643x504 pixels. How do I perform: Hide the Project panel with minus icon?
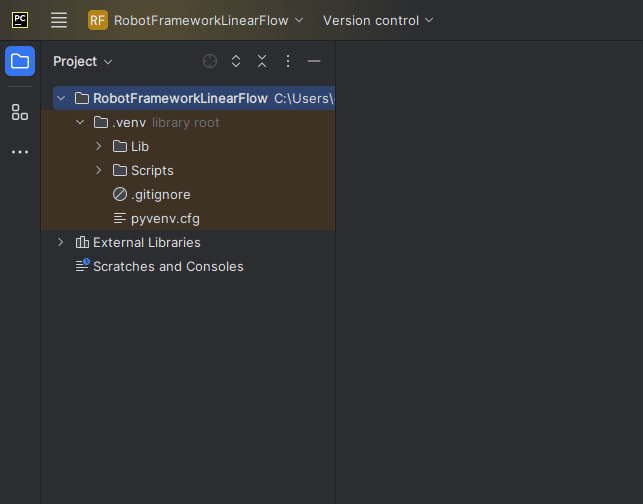coord(314,61)
